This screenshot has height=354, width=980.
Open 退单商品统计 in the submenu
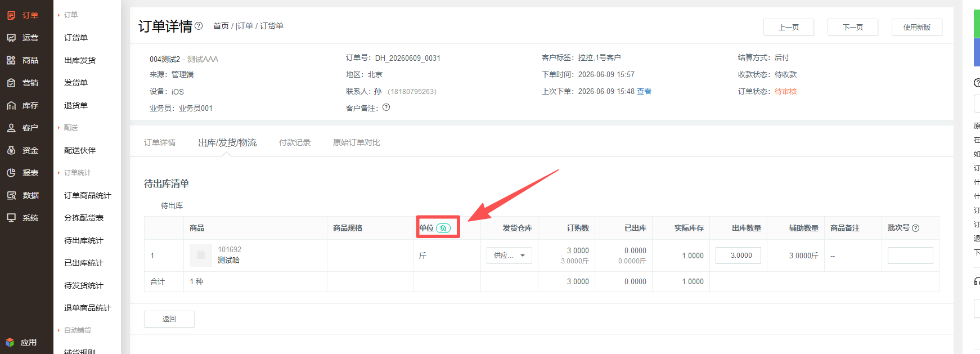click(x=88, y=308)
